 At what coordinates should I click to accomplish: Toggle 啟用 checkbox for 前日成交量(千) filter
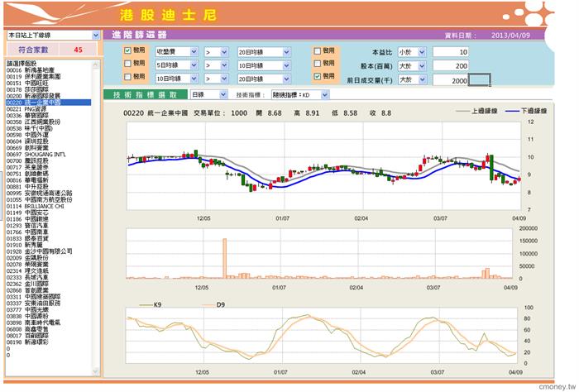point(317,76)
